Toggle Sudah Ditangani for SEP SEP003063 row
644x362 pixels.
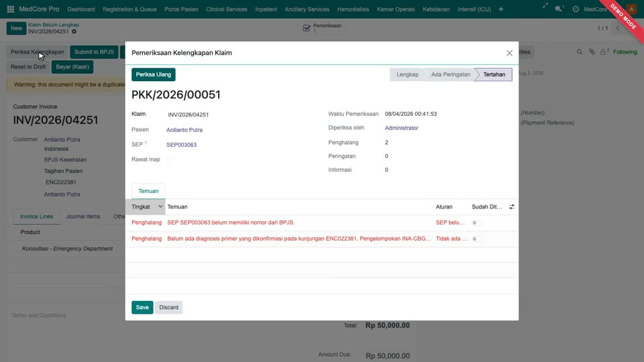pos(477,223)
